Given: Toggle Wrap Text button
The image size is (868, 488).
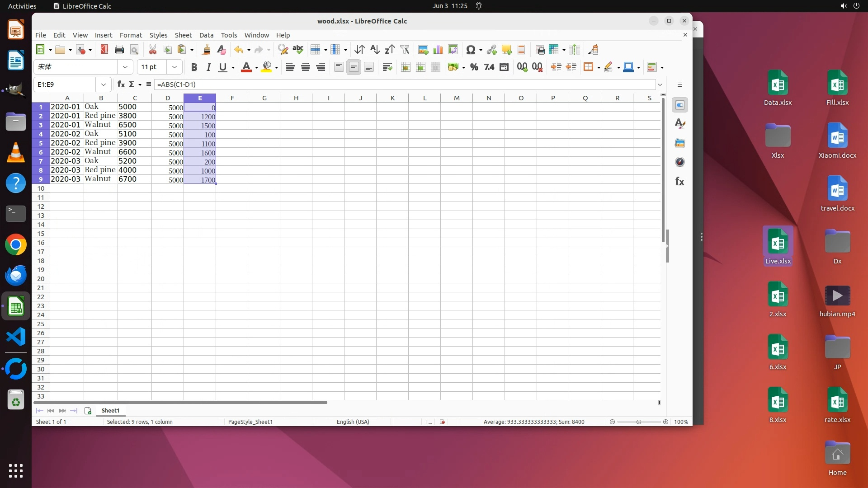Looking at the screenshot, I should point(387,67).
